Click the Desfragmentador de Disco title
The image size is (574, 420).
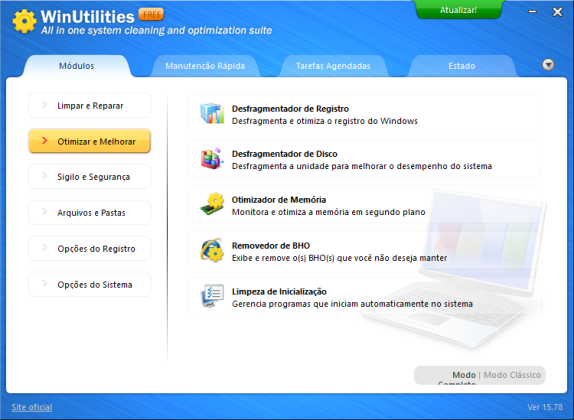point(284,154)
